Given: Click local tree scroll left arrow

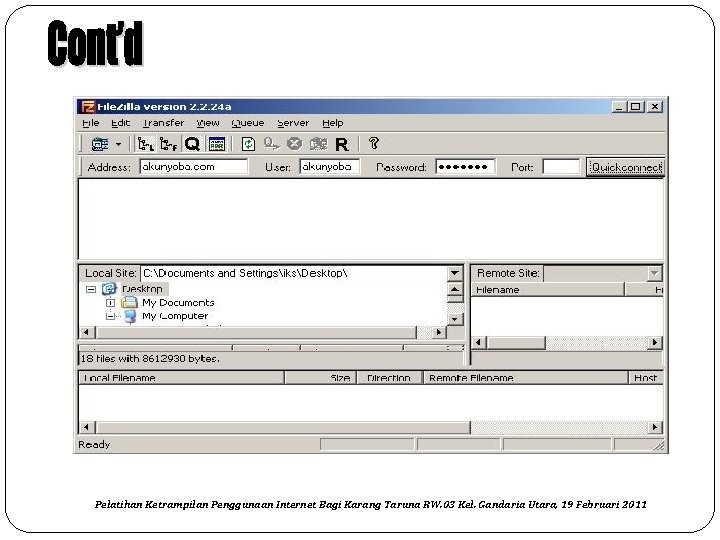Looking at the screenshot, I should pos(87,332).
